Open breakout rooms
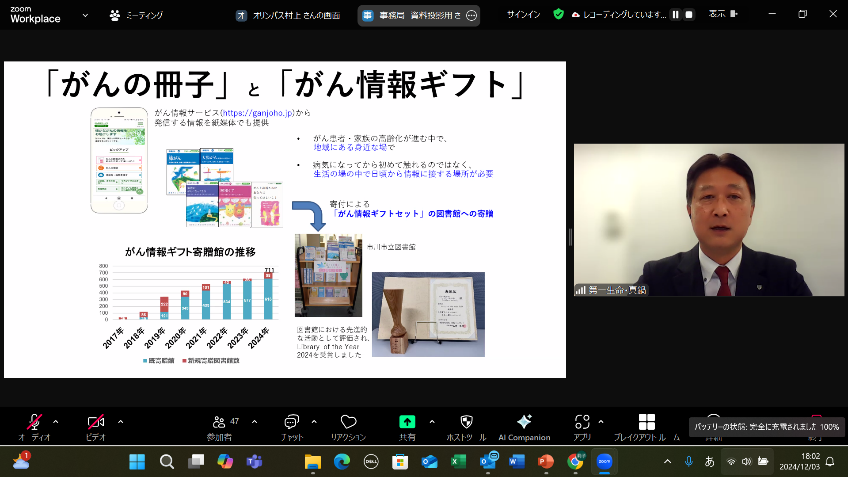848x477 pixels. coord(647,423)
